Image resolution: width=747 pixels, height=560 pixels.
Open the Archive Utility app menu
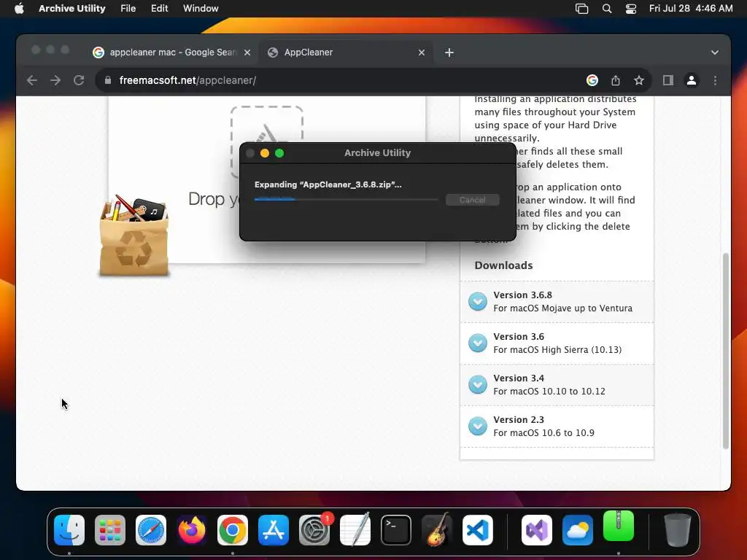(72, 8)
